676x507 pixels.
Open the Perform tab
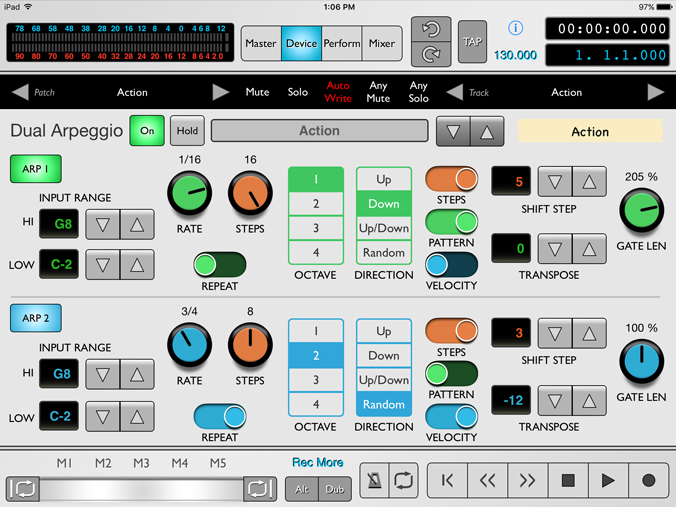click(x=341, y=43)
